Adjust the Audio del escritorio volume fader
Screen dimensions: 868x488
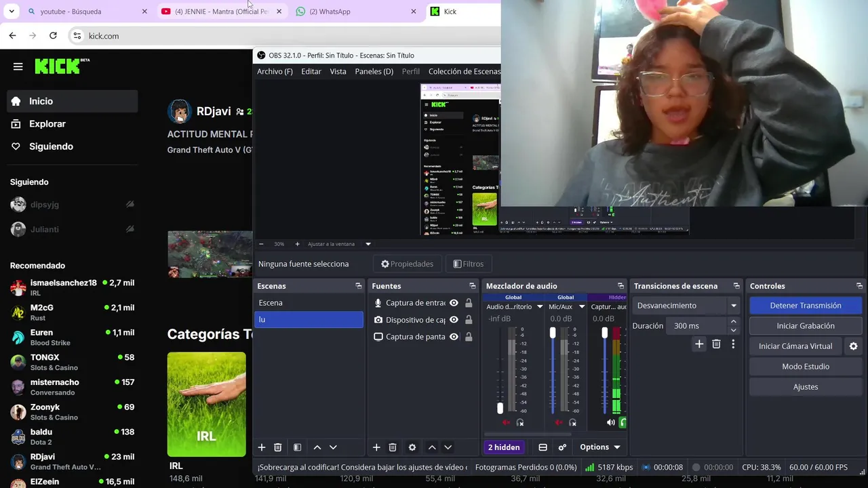[500, 408]
